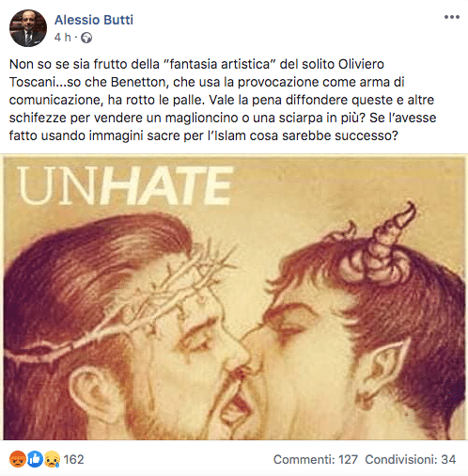
Task: Click the UNHATE lettering on the image
Action: 125,185
